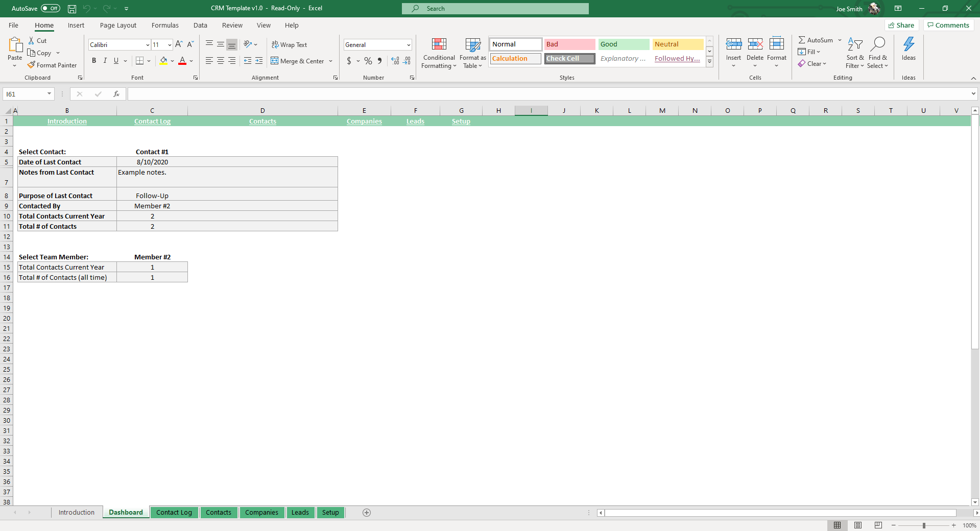Image resolution: width=980 pixels, height=531 pixels.
Task: Expand the Name Box dropdown
Action: click(49, 94)
